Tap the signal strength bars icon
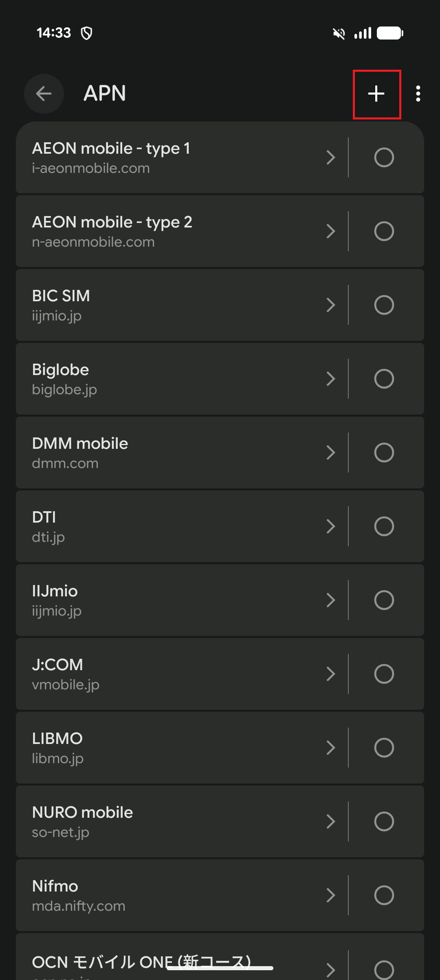440x980 pixels. click(363, 33)
